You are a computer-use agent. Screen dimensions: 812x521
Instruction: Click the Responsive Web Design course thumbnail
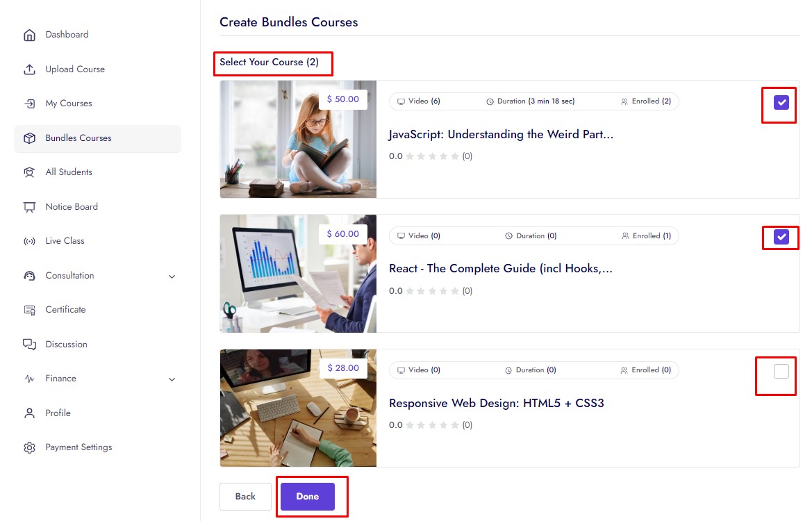coord(298,408)
